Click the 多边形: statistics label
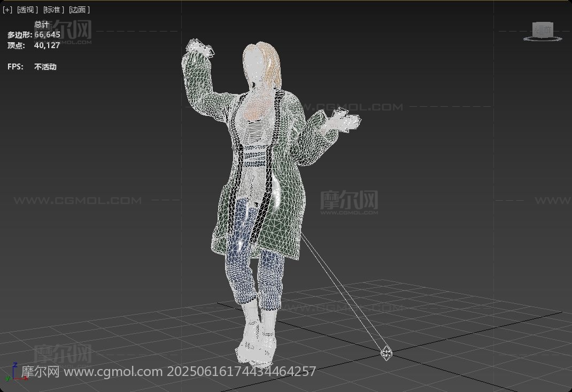This screenshot has width=572, height=392. 20,35
